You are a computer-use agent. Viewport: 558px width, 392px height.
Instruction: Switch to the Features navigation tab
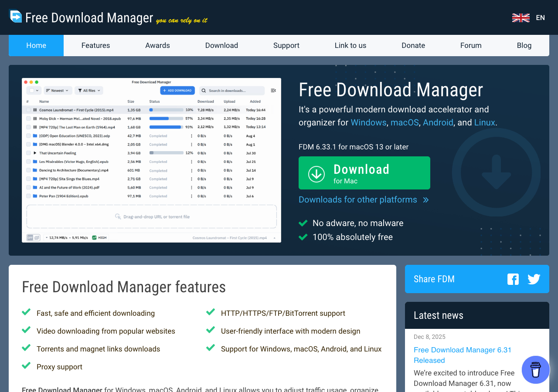[95, 45]
